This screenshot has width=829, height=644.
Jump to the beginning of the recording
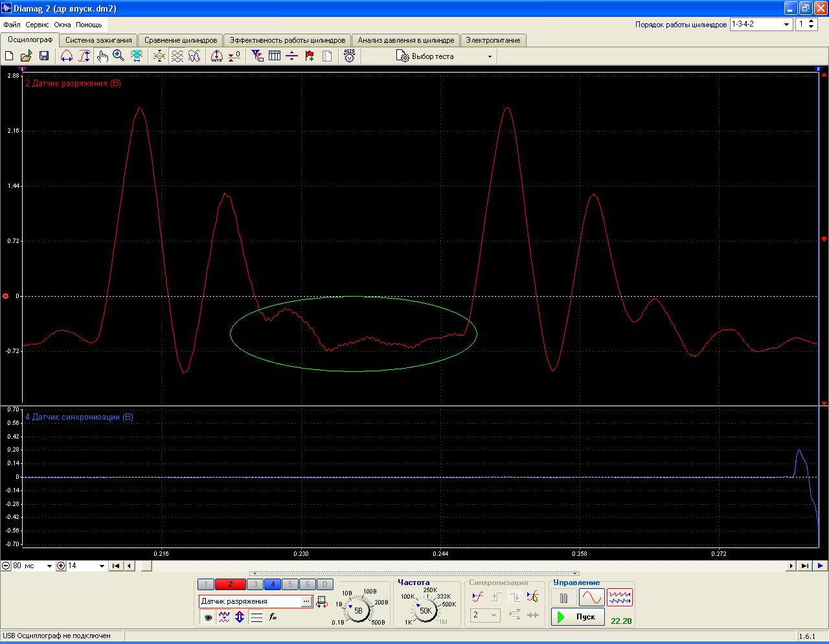tap(116, 566)
